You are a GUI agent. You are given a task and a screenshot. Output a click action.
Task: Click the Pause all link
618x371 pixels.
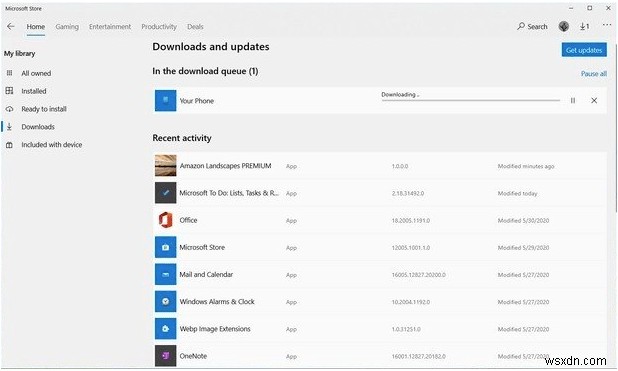594,74
